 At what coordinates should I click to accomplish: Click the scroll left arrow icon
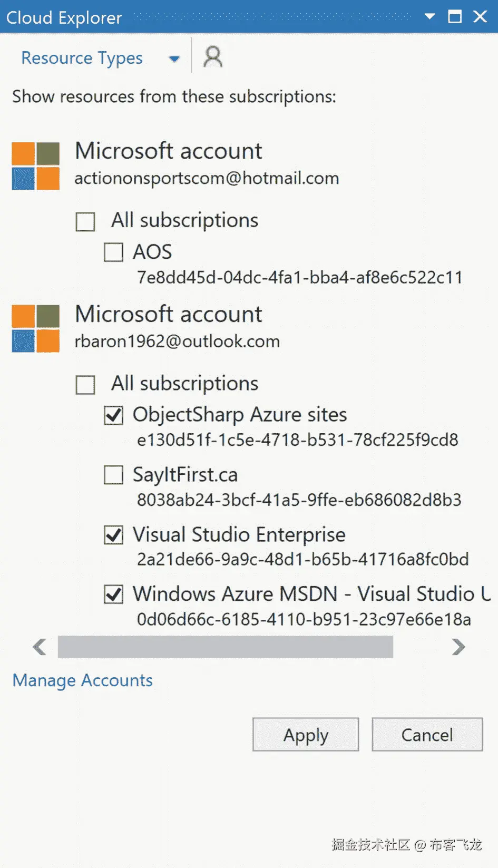pyautogui.click(x=40, y=647)
